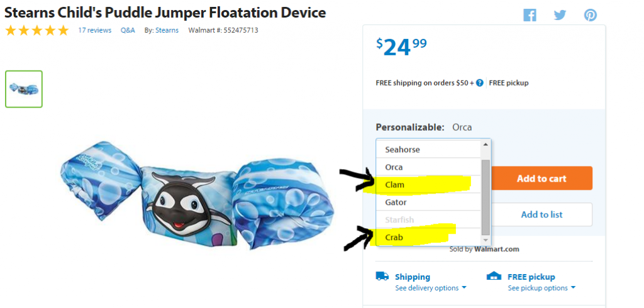This screenshot has width=644, height=308.
Task: Click the Shipping truck icon
Action: (x=382, y=276)
